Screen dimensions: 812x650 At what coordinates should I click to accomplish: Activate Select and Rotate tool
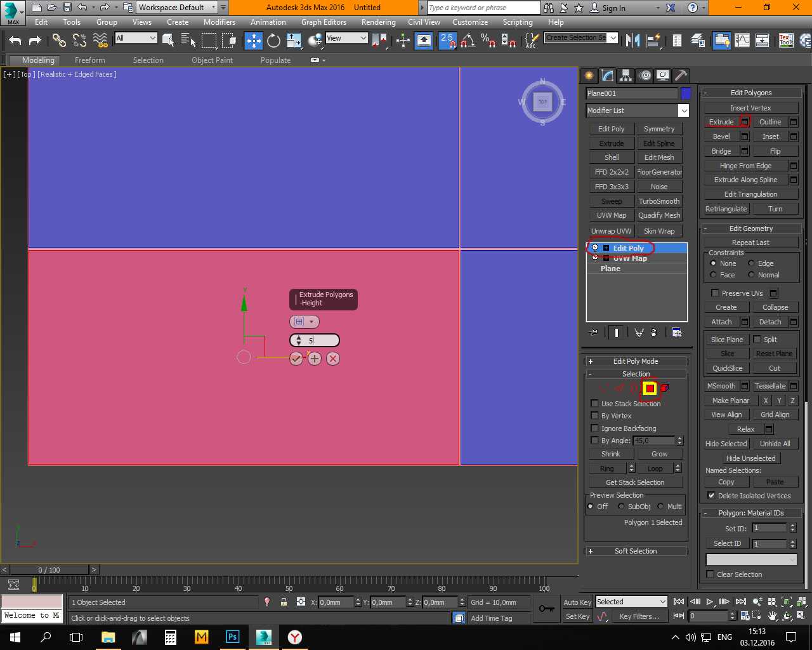(x=273, y=41)
